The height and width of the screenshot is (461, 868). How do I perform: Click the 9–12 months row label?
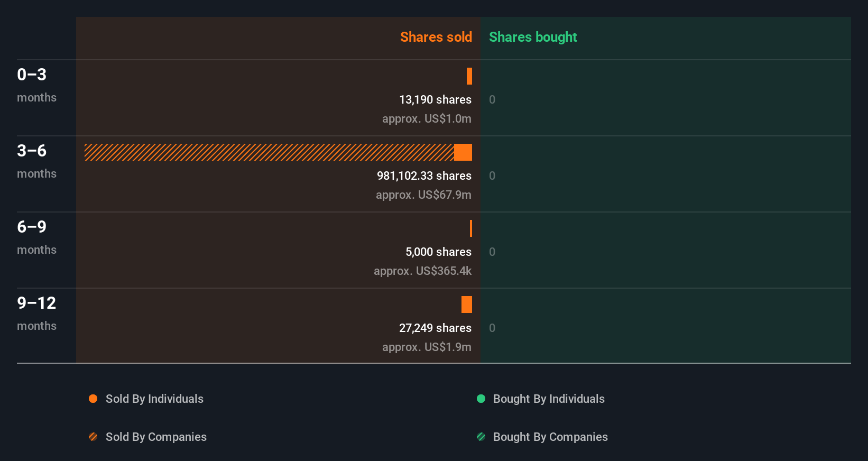click(36, 312)
